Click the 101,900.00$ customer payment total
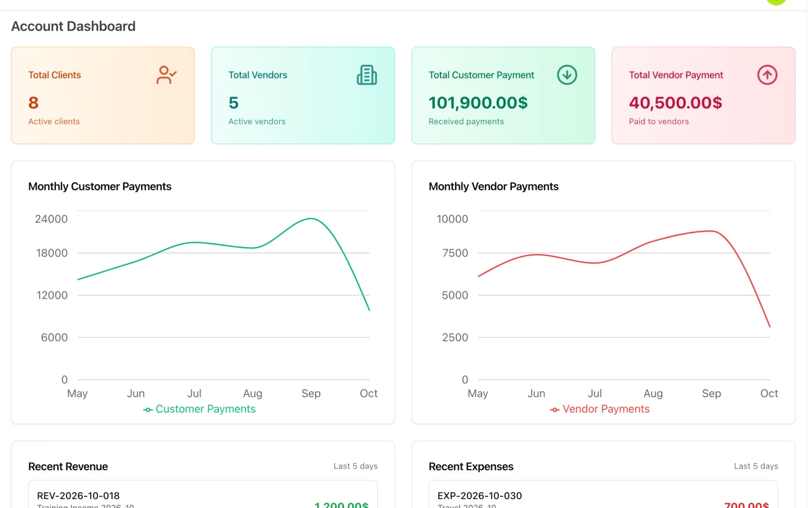This screenshot has width=812, height=508. tap(478, 103)
